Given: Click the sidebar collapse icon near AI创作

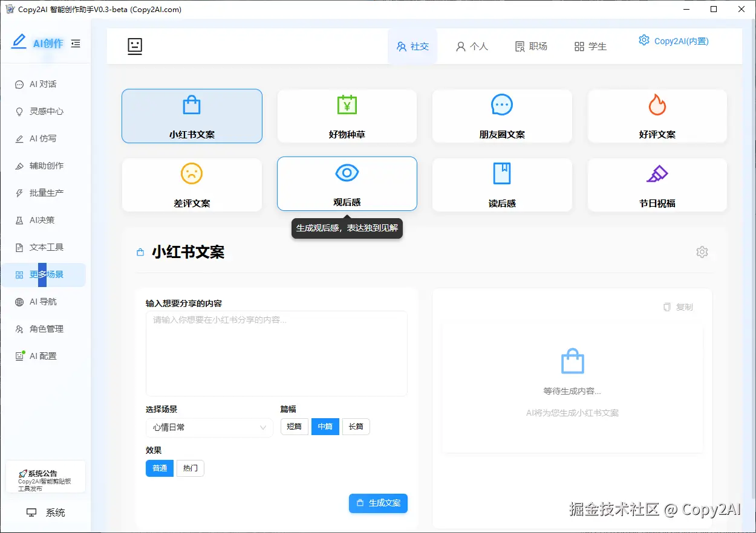Looking at the screenshot, I should coord(76,43).
